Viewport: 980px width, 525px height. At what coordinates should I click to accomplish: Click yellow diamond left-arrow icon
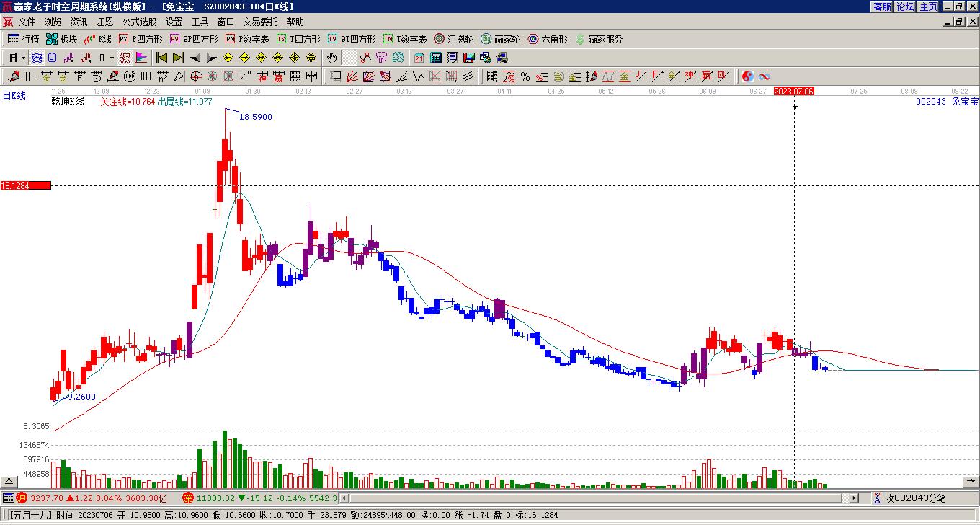(x=228, y=58)
